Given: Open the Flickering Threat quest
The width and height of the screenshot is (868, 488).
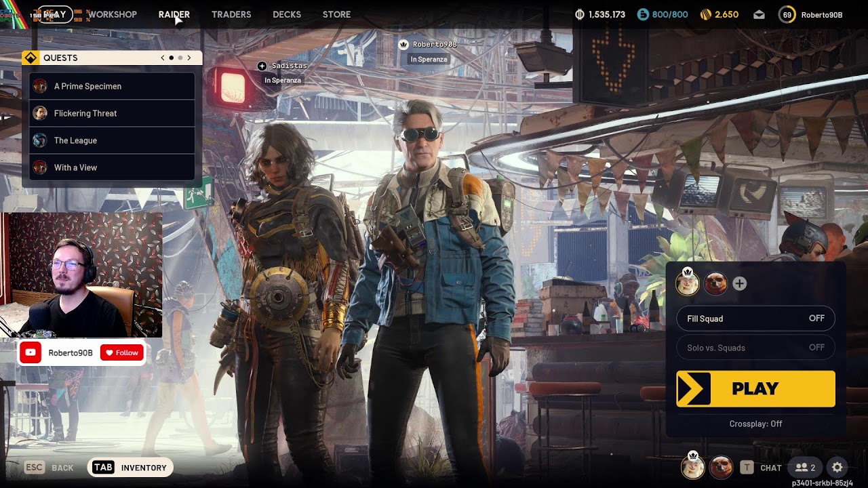Looking at the screenshot, I should coord(113,113).
